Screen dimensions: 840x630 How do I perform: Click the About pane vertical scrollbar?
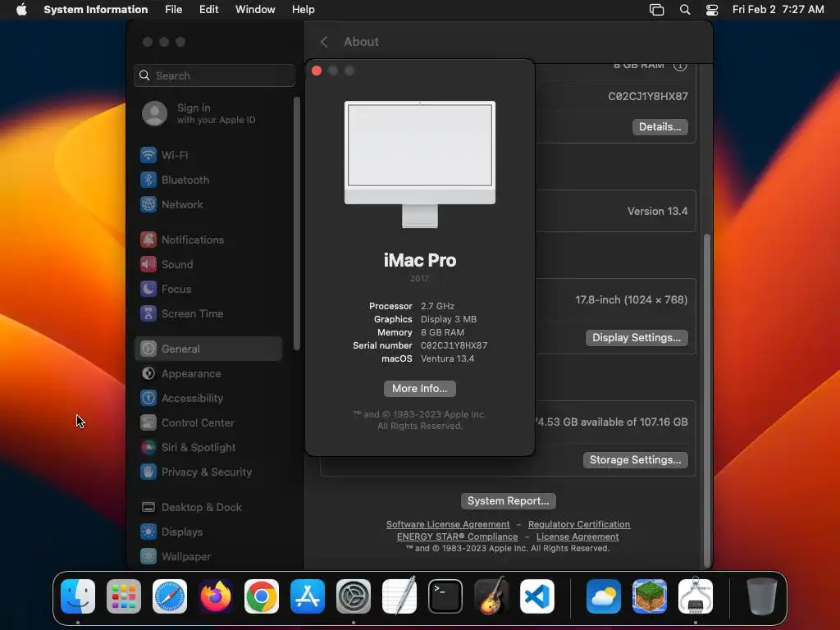(x=706, y=399)
